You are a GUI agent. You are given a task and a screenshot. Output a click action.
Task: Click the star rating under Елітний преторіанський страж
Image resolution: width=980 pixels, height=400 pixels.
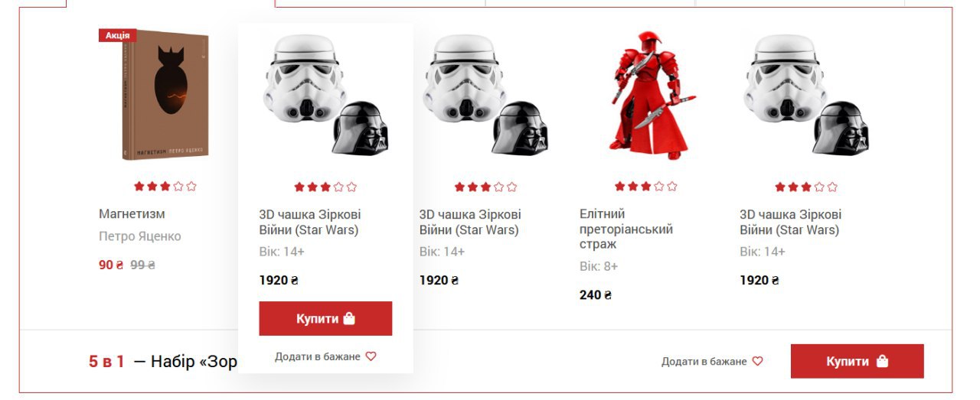pyautogui.click(x=645, y=186)
